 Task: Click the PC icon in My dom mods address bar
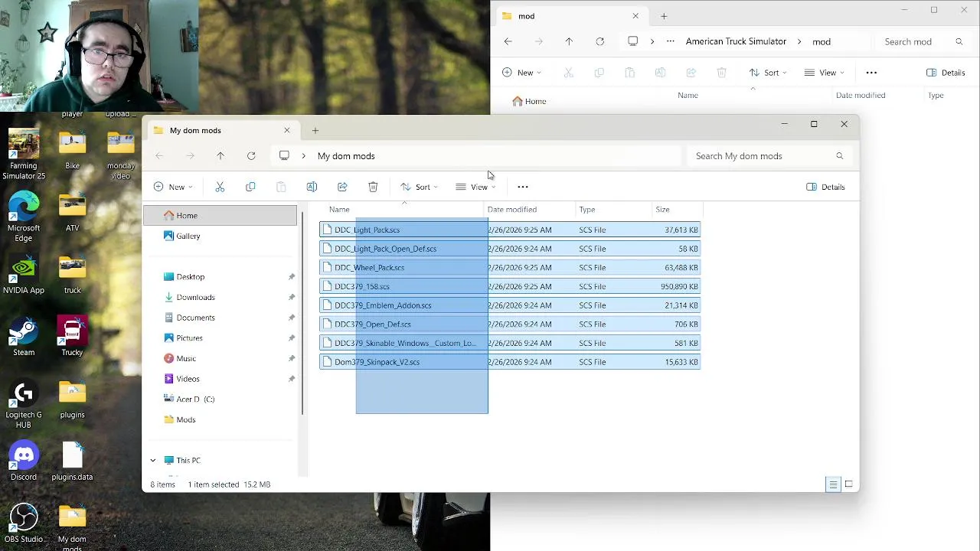click(x=284, y=156)
